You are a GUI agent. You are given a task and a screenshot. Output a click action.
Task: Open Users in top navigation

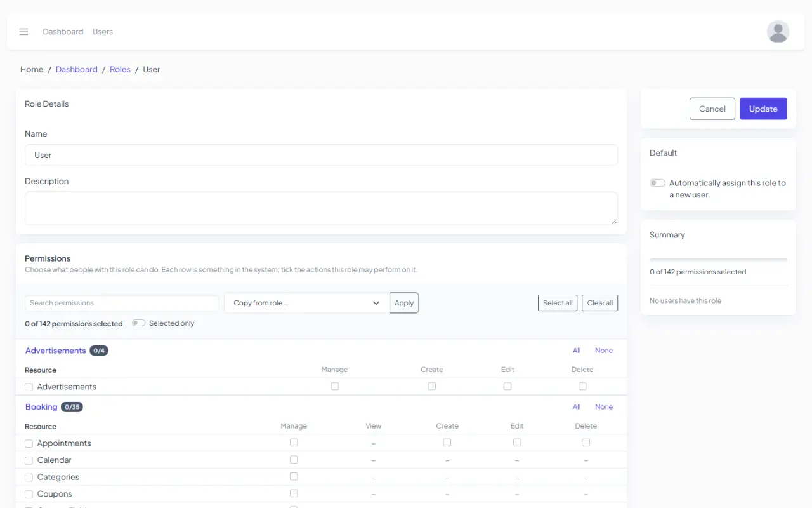tap(102, 32)
